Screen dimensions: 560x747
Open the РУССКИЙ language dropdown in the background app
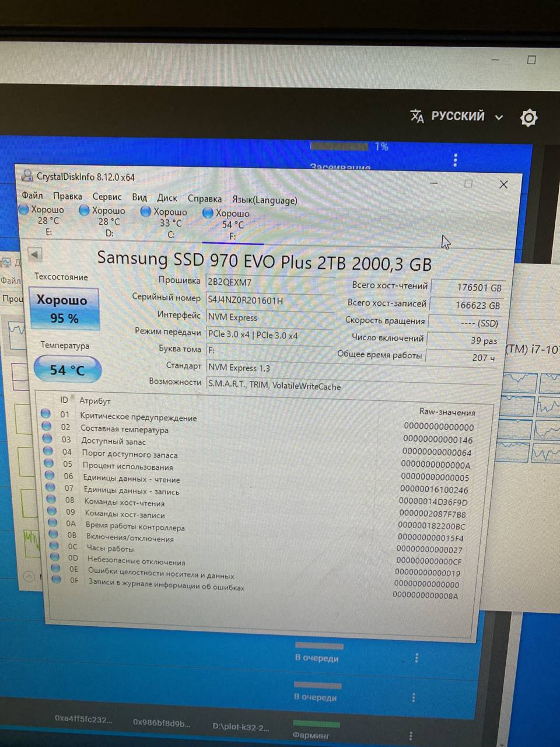(466, 116)
